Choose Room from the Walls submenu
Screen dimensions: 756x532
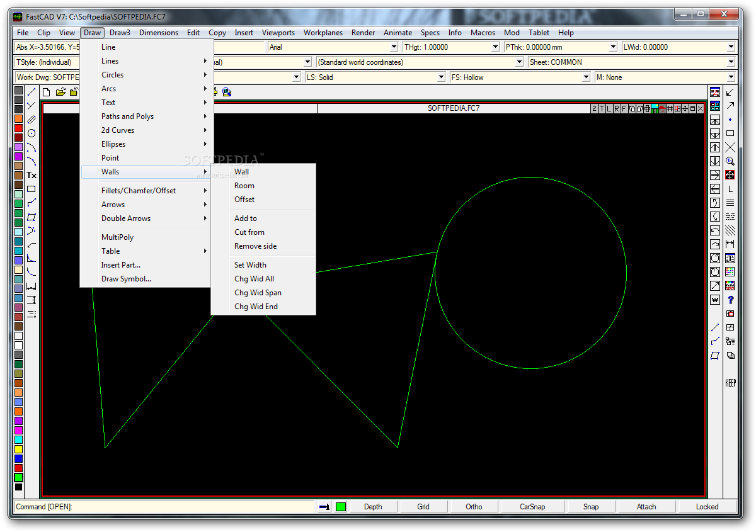pyautogui.click(x=263, y=186)
